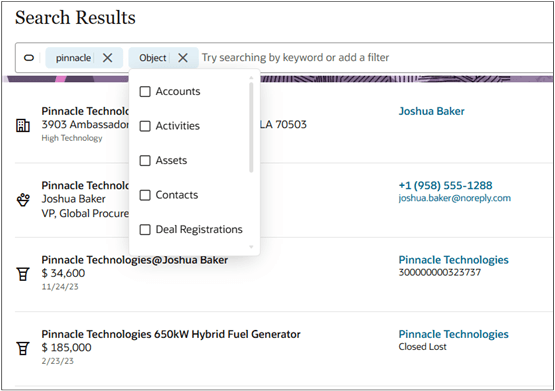The height and width of the screenshot is (391, 555).
Task: Open Pinnacle Technologies link above Closed Lost
Action: (x=453, y=334)
